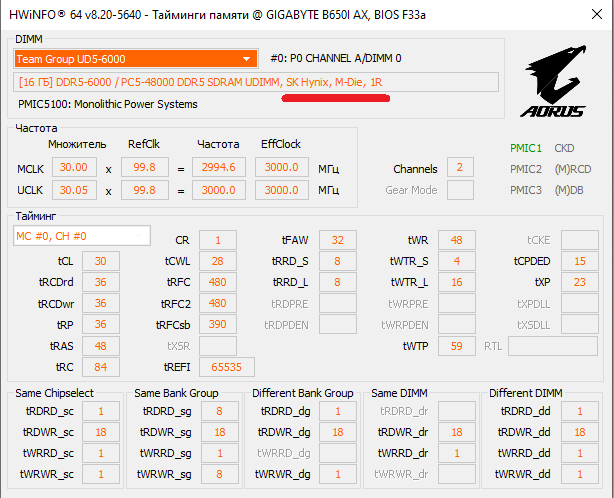Click the tWR value 48

[457, 240]
